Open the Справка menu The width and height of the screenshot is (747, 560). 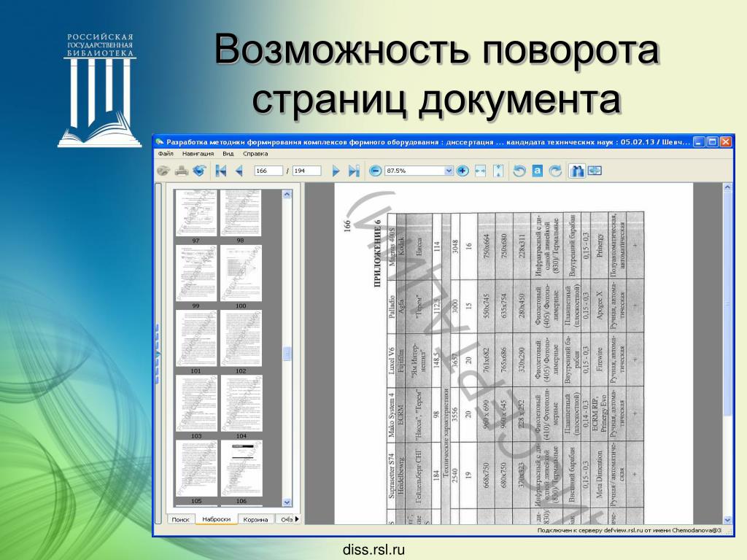[255, 154]
